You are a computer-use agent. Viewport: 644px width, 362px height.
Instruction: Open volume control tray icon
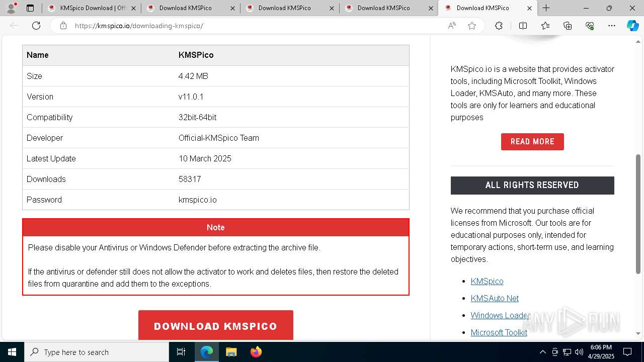(579, 352)
